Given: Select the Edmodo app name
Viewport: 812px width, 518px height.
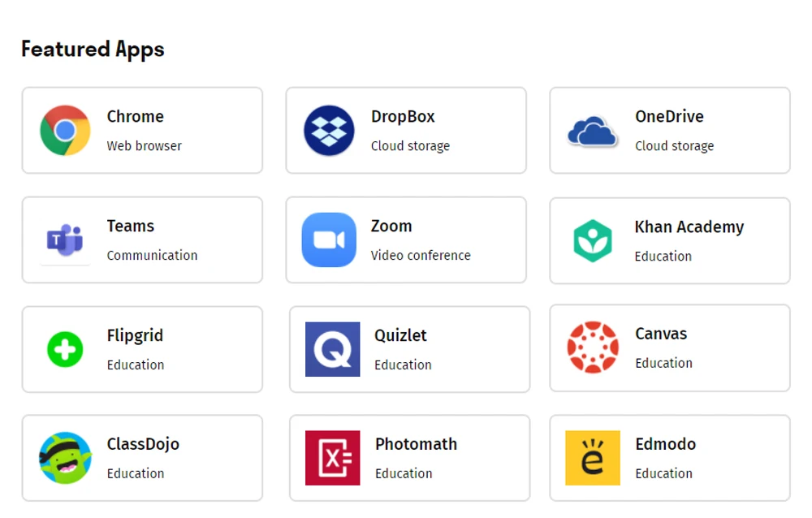Looking at the screenshot, I should click(x=665, y=444).
